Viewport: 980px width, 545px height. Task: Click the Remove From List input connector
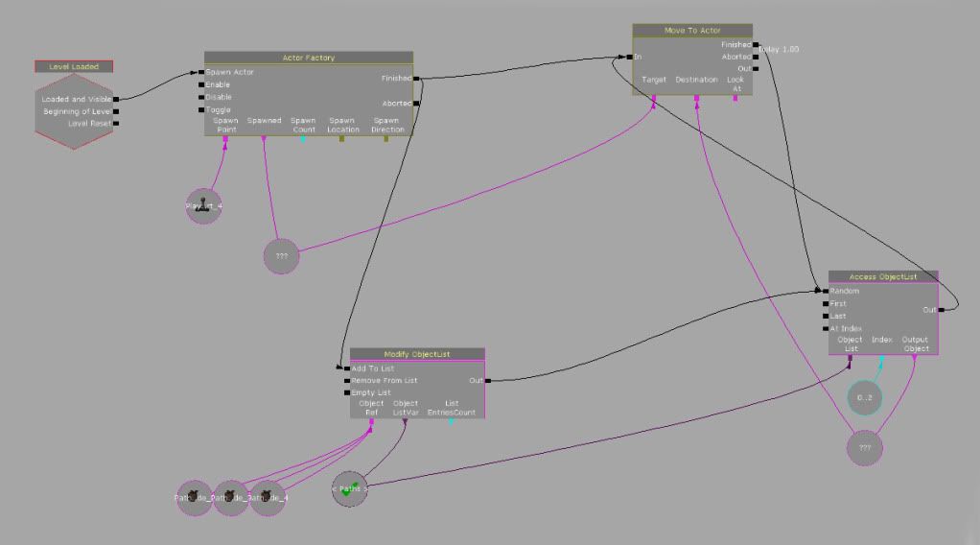(347, 380)
